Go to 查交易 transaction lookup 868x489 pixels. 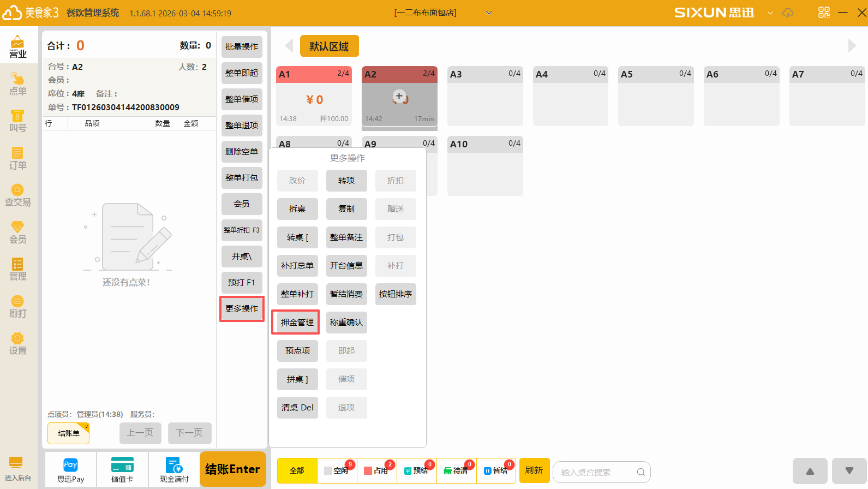click(17, 195)
